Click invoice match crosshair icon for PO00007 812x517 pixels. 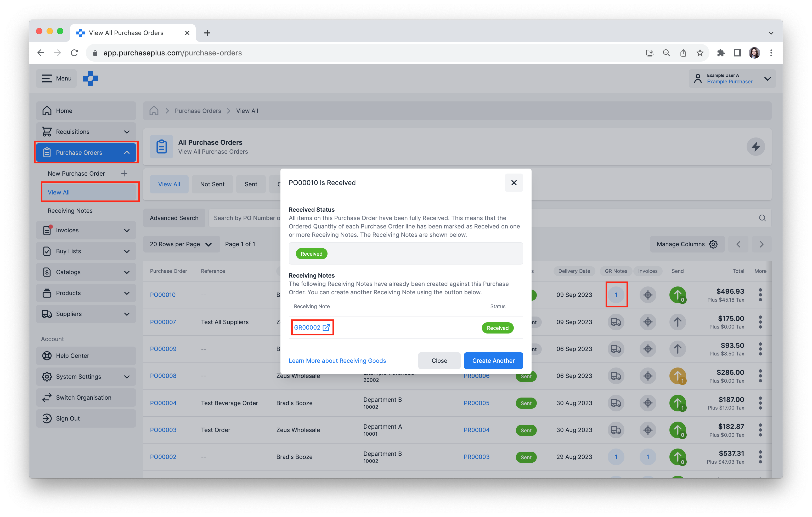coord(648,322)
